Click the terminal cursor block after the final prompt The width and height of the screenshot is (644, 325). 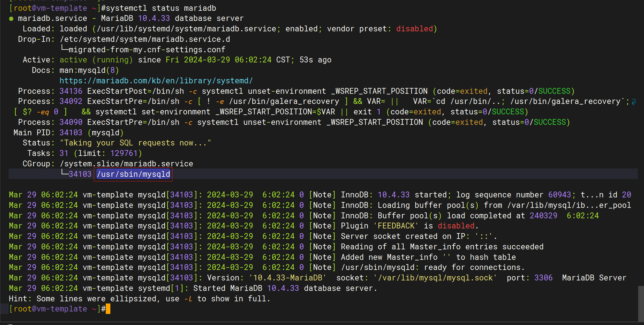[x=108, y=309]
